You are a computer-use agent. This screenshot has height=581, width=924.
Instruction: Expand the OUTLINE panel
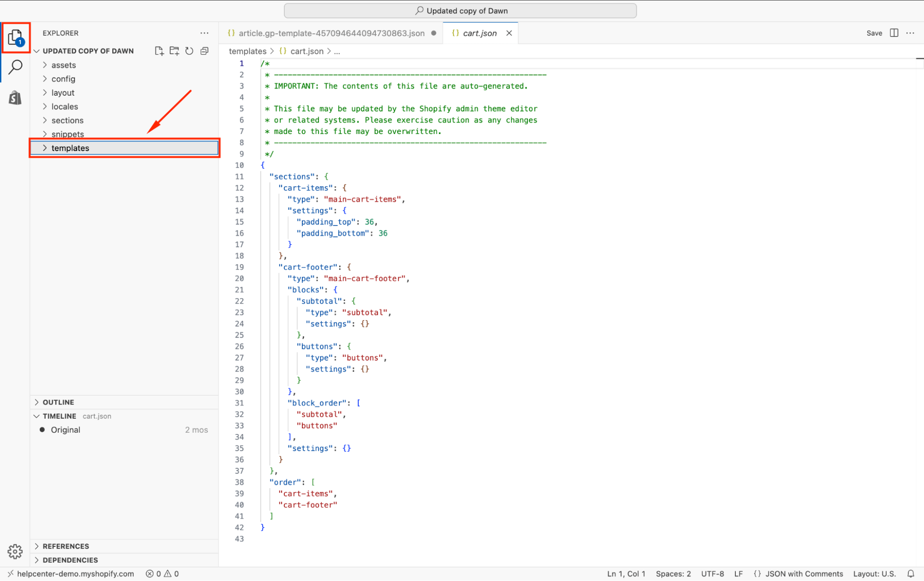tap(58, 402)
